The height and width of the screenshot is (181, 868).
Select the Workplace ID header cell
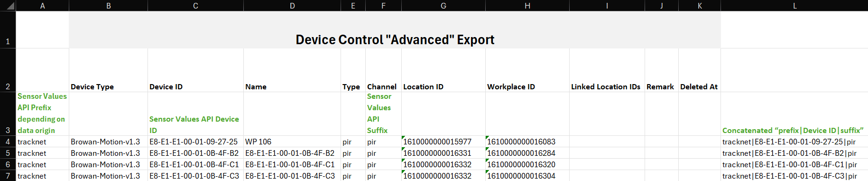coord(527,70)
